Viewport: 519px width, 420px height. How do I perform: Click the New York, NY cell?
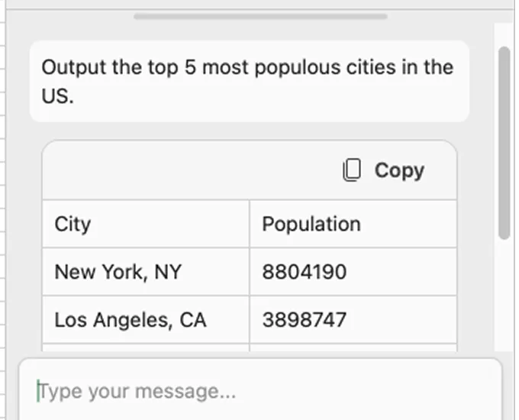point(146,272)
